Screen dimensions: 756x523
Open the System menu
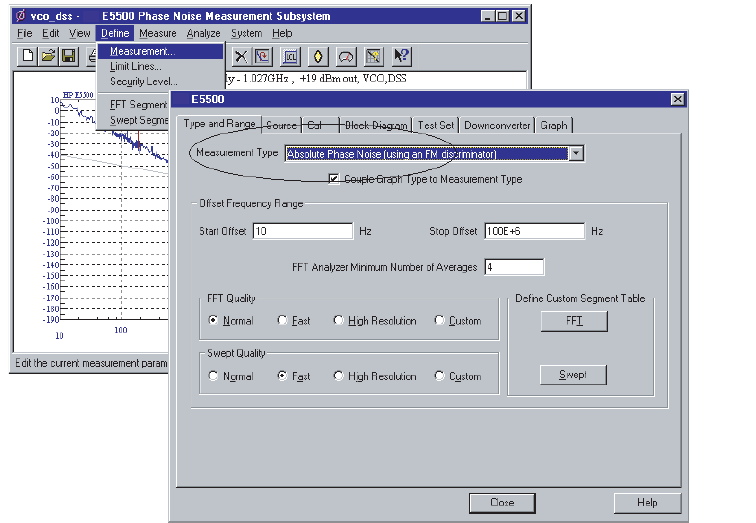click(x=246, y=33)
